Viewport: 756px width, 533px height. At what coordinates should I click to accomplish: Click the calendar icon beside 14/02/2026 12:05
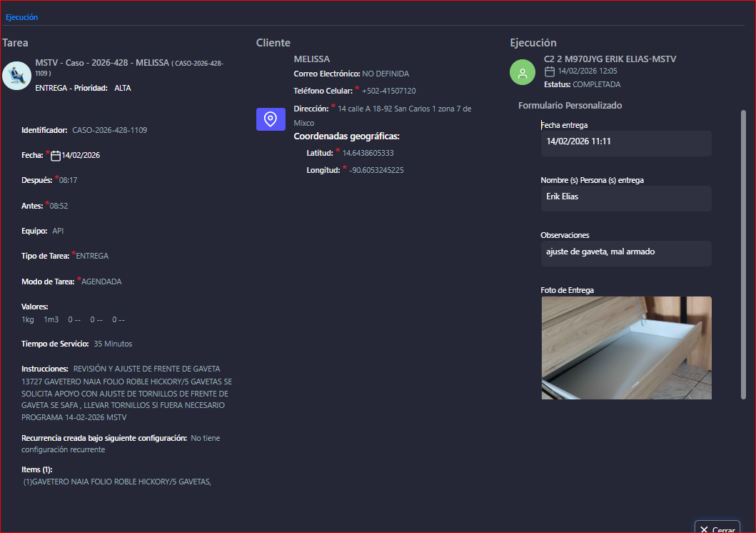[x=550, y=71]
